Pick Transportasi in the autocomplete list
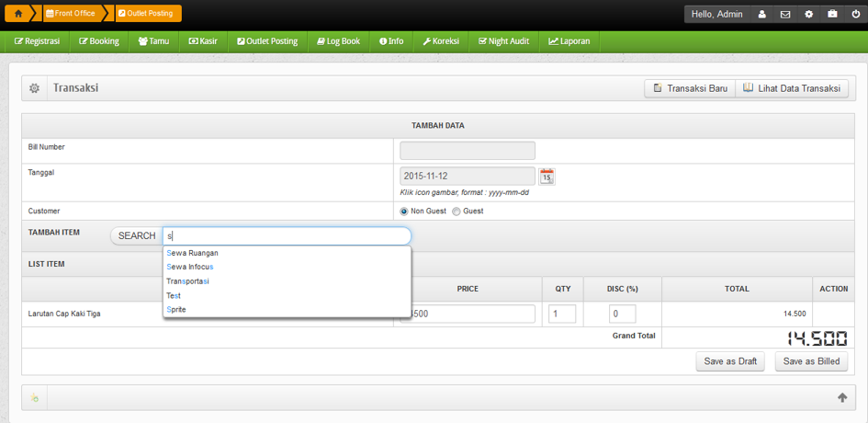 187,281
